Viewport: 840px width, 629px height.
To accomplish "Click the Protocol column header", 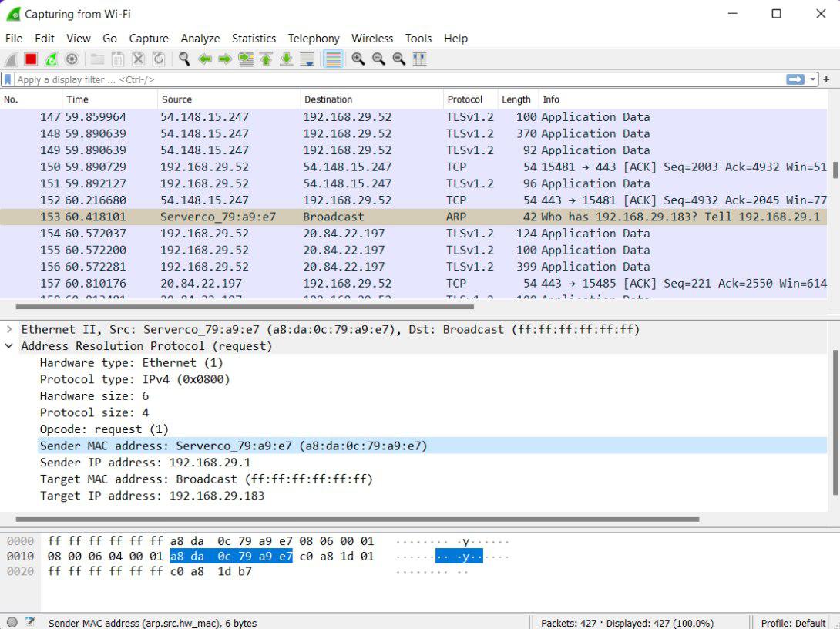I will pyautogui.click(x=470, y=99).
